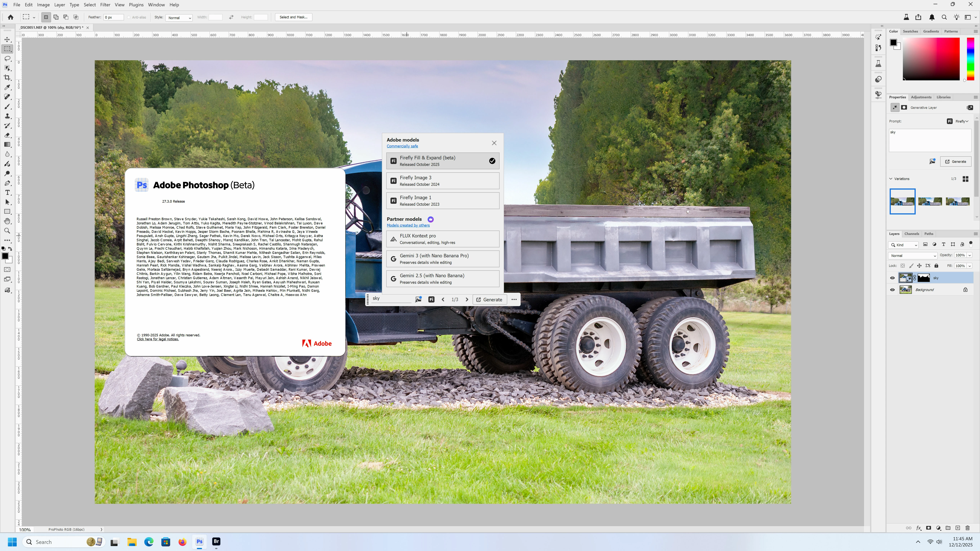Toggle lock all on the layer
980x551 pixels.
(936, 266)
